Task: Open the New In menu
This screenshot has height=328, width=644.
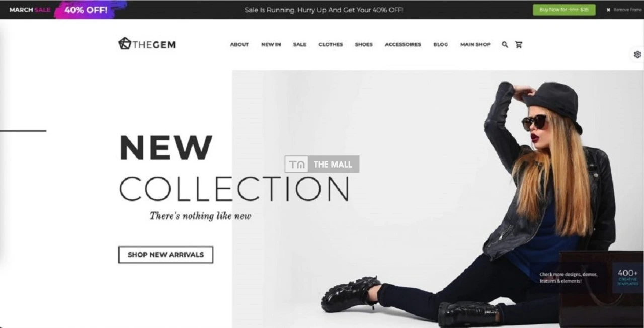Action: 271,44
